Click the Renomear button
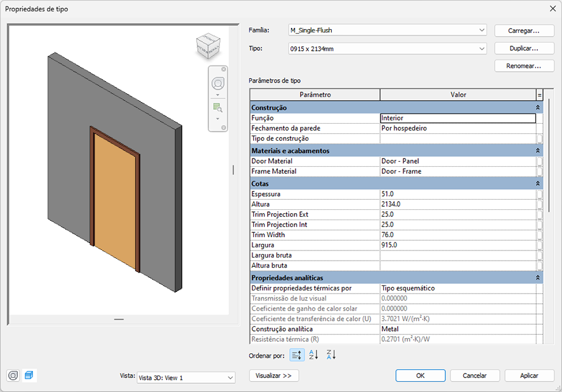This screenshot has height=392, width=562. (524, 66)
